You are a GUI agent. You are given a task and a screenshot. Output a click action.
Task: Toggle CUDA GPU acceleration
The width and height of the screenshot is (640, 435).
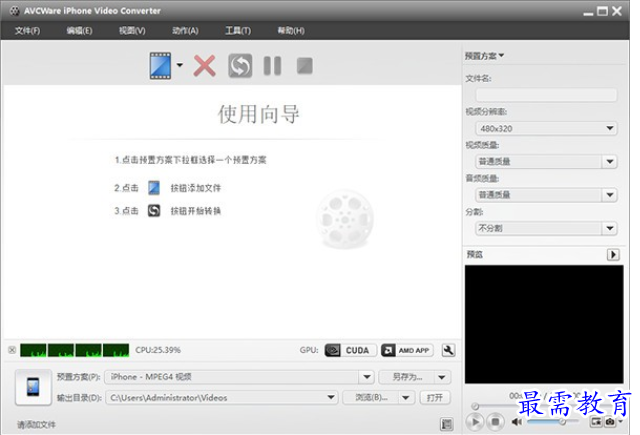351,350
